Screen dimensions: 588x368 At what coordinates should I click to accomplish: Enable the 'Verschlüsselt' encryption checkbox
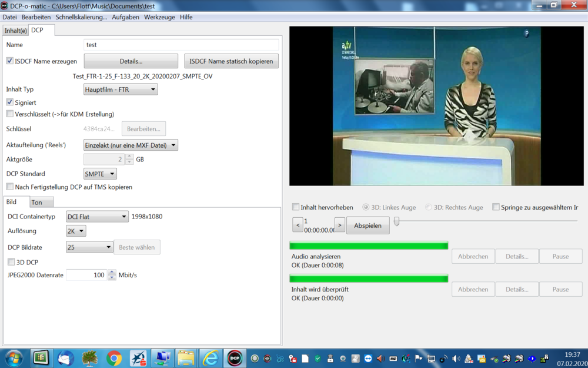click(10, 114)
